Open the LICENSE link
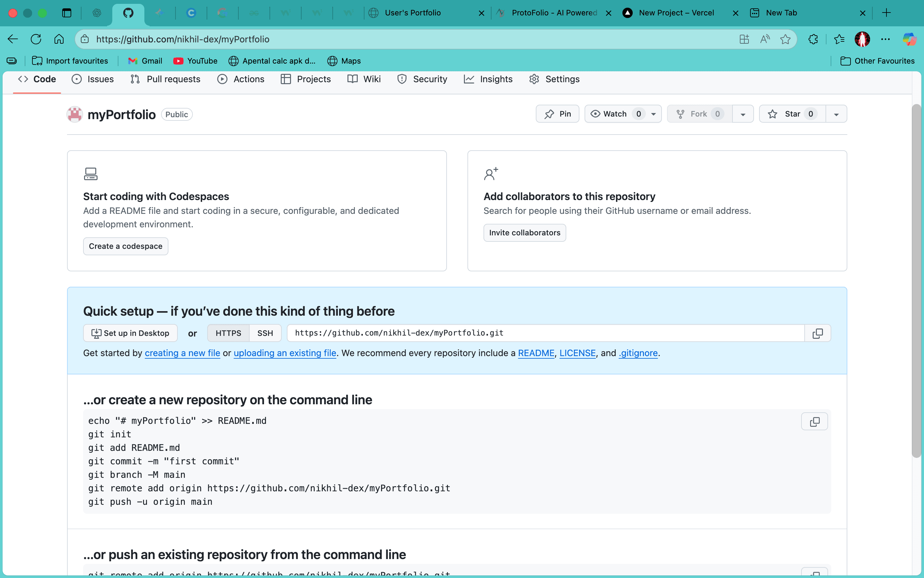Viewport: 924px width, 578px height. (x=578, y=353)
